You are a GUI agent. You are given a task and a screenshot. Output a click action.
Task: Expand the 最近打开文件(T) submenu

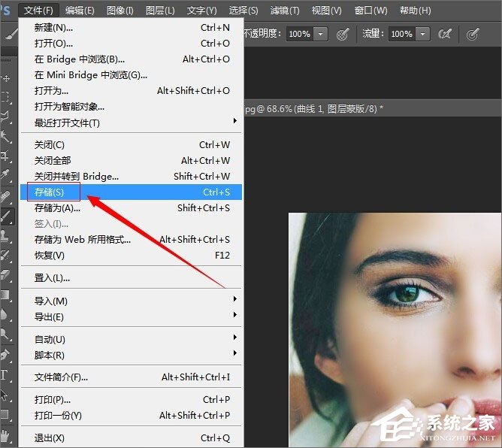click(132, 123)
